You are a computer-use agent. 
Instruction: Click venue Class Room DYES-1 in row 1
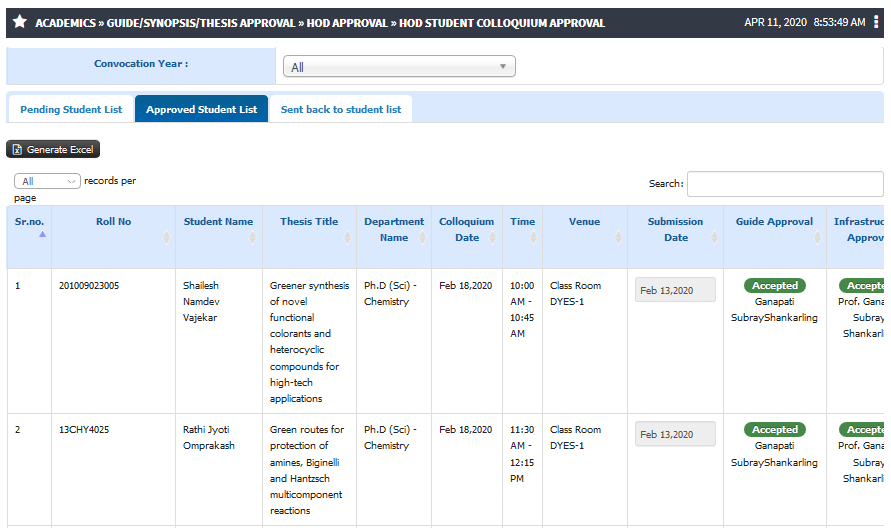[575, 293]
